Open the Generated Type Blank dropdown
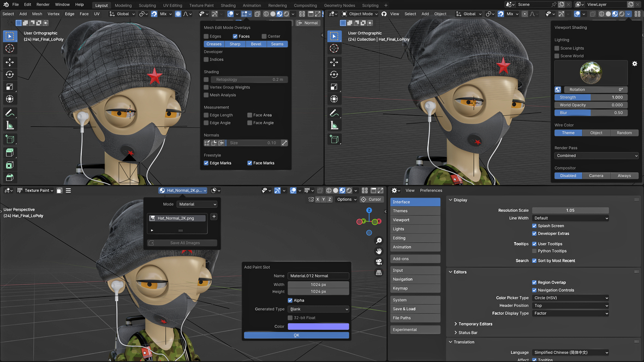644x362 pixels. [x=319, y=309]
